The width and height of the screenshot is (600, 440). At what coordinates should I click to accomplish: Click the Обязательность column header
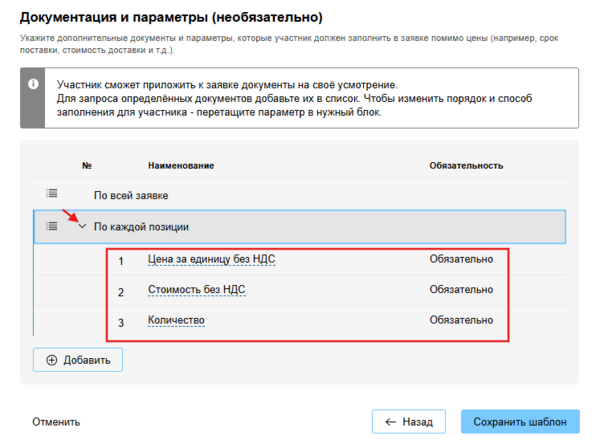tap(465, 164)
